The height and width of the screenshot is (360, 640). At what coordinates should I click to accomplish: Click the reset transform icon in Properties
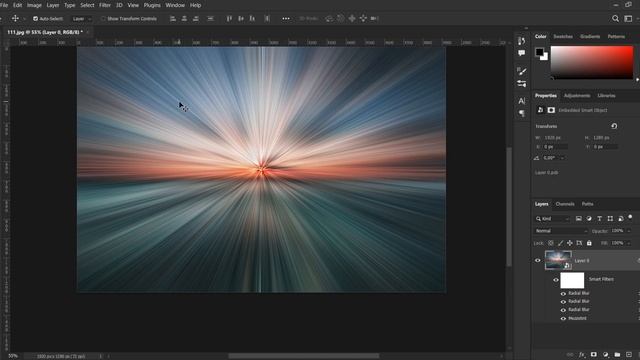[x=614, y=126]
